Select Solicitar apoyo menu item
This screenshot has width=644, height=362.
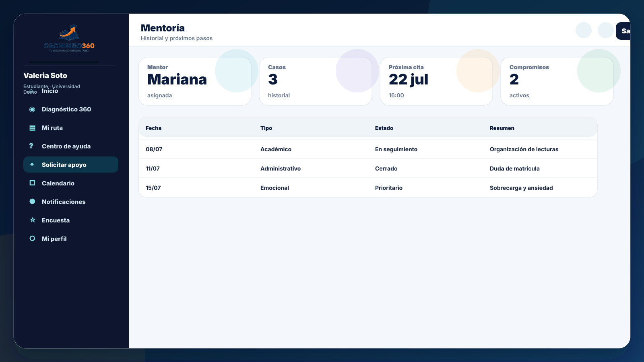pos(71,165)
